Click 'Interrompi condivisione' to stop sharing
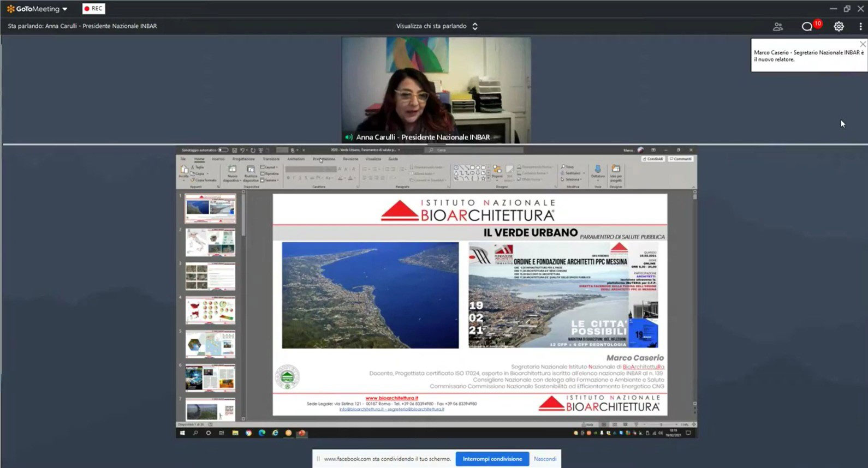This screenshot has height=468, width=868. coord(492,459)
